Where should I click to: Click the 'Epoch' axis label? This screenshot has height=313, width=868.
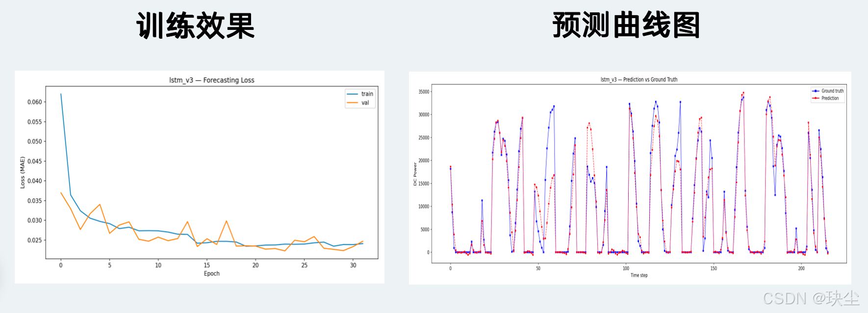pyautogui.click(x=212, y=274)
